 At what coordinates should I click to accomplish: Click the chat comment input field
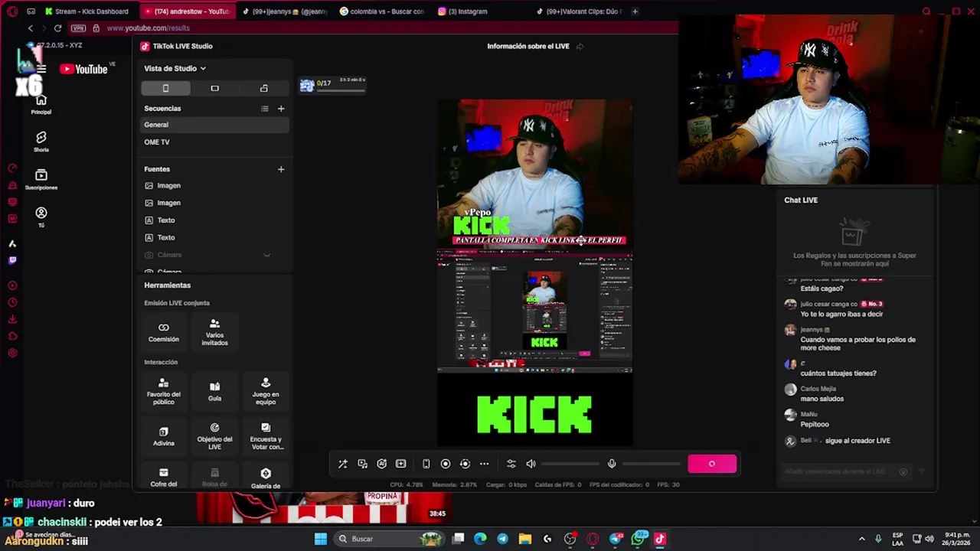(841, 472)
